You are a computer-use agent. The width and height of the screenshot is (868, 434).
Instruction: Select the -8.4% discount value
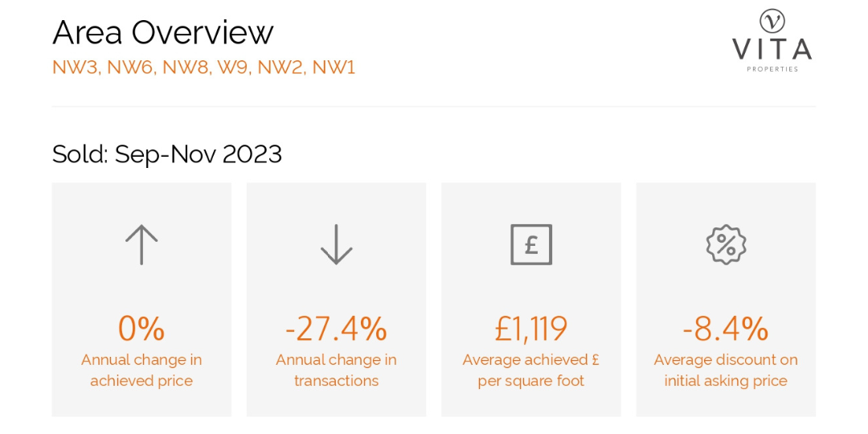pyautogui.click(x=726, y=328)
